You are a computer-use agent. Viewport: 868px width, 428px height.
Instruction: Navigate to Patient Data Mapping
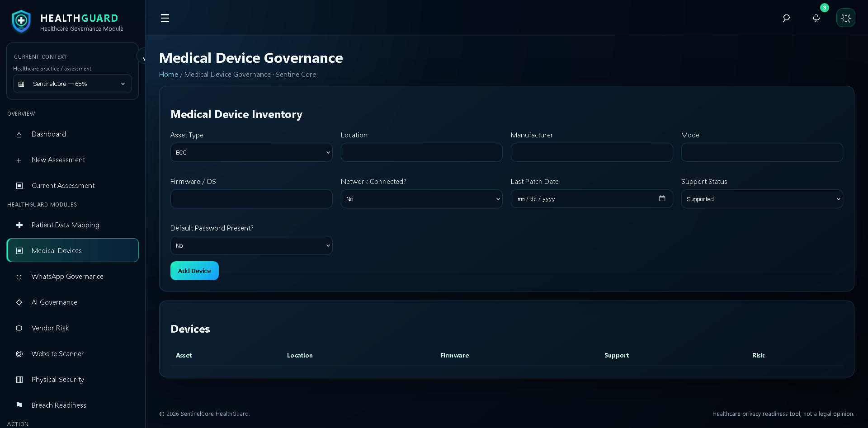pyautogui.click(x=72, y=225)
